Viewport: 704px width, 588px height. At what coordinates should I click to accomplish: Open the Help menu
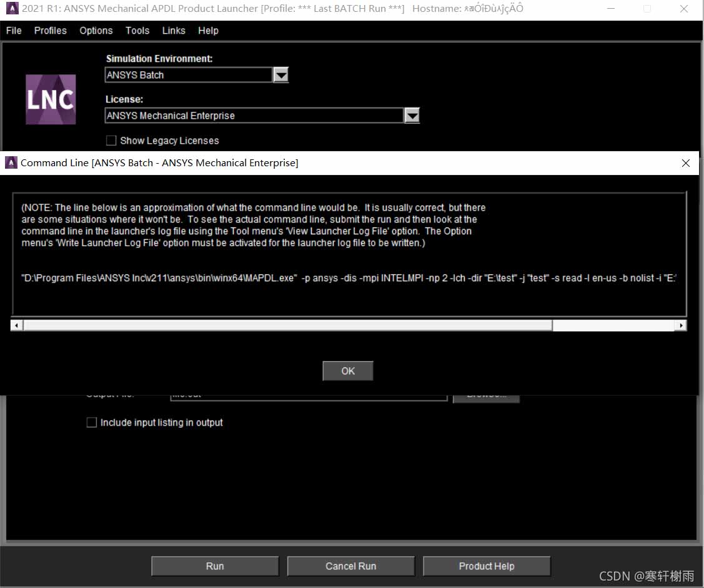coord(209,31)
